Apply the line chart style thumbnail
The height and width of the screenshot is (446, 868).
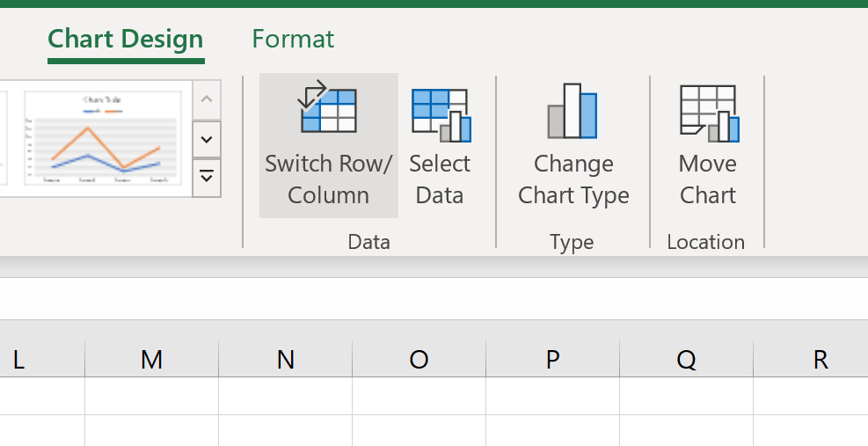point(103,138)
